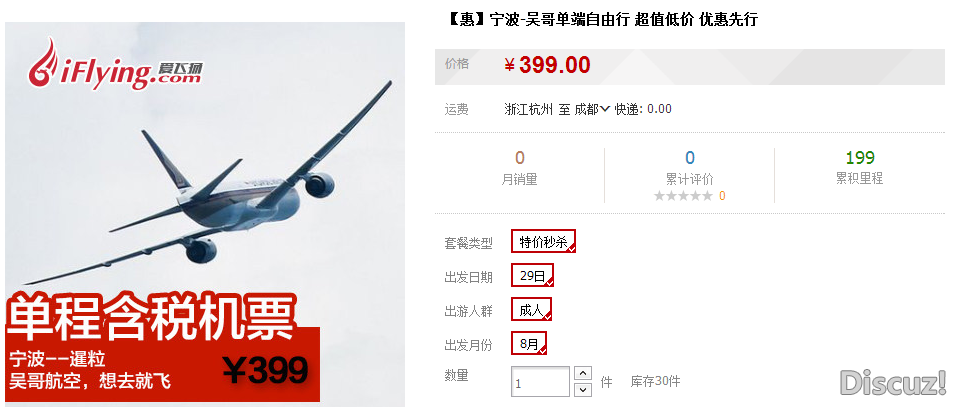Select the 特价秒杀 package option
The width and height of the screenshot is (963, 407).
coord(544,241)
